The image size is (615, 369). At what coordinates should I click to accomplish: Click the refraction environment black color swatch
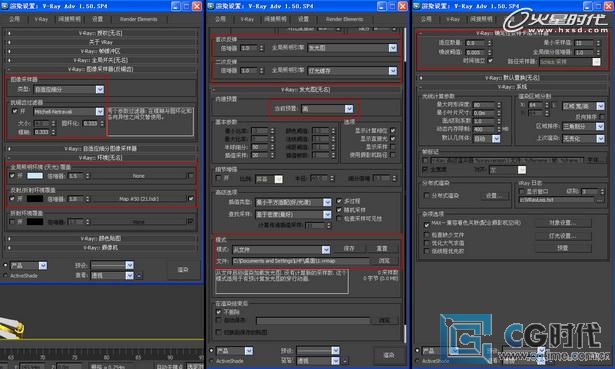pyautogui.click(x=35, y=222)
